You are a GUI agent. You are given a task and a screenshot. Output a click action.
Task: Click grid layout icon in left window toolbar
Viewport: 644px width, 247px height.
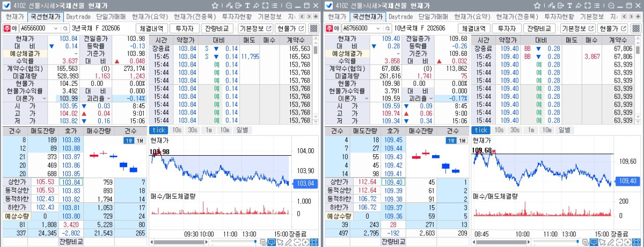(314, 28)
